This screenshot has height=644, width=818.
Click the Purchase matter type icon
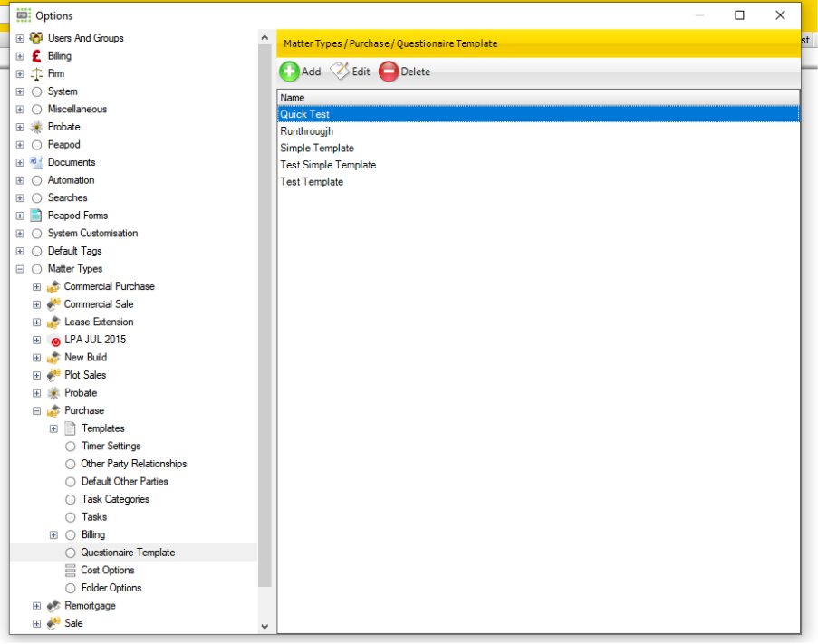[53, 410]
